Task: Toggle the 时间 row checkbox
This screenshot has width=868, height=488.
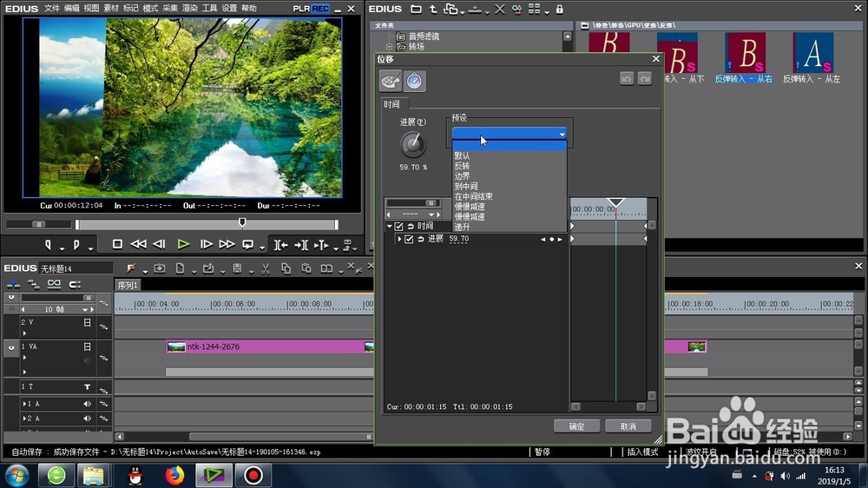Action: tap(398, 226)
